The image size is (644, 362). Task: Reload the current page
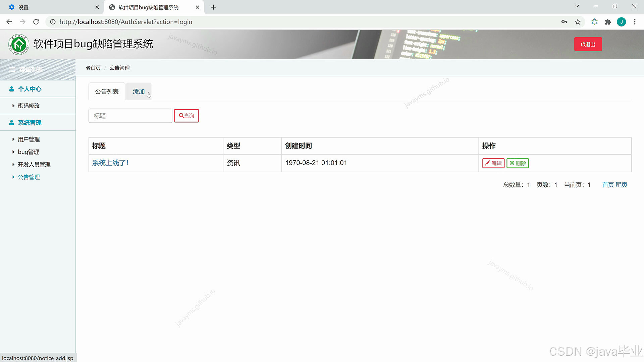36,22
